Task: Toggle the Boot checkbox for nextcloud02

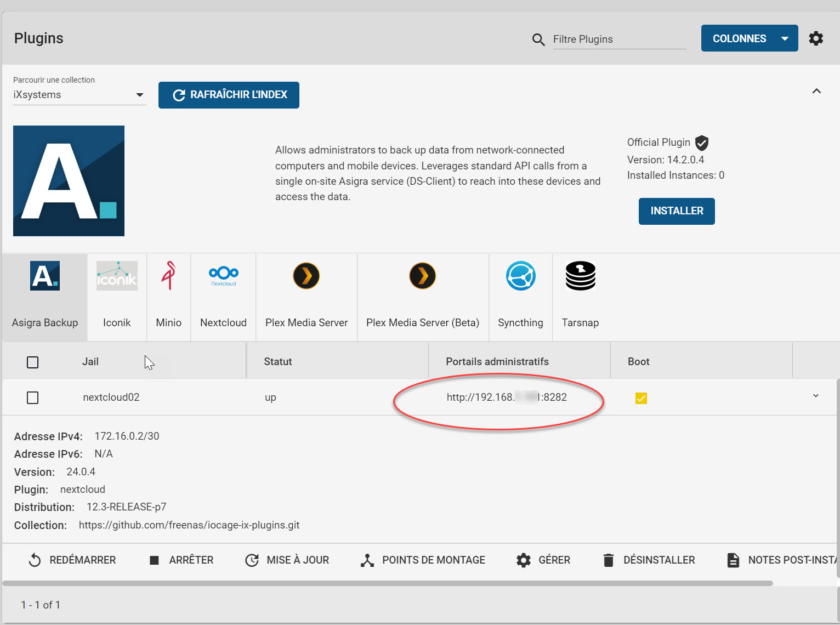Action: pos(641,398)
